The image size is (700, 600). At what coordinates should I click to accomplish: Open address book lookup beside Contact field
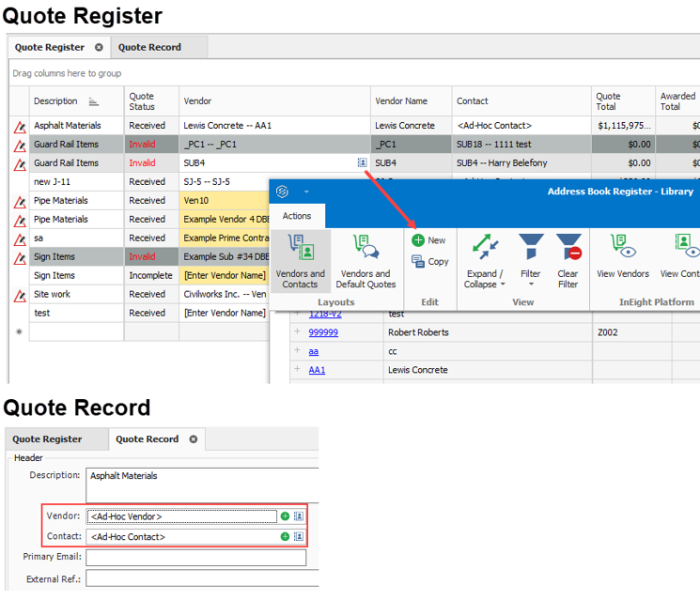[299, 537]
